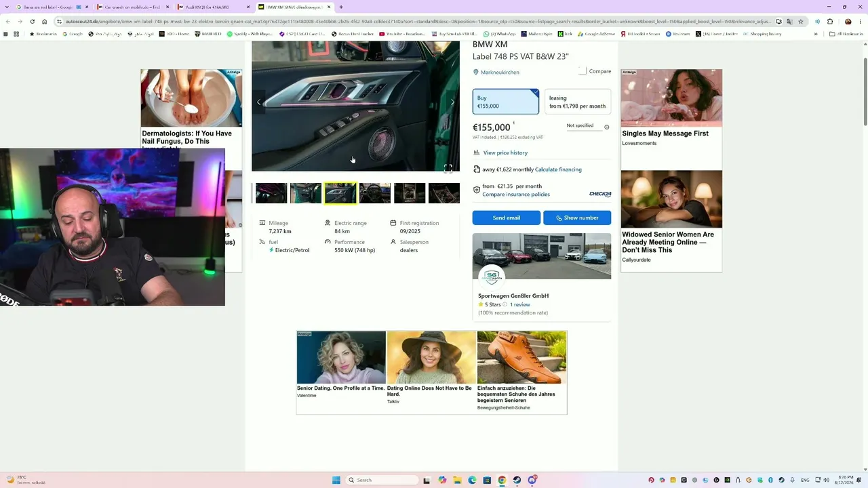The image size is (868, 488).
Task: Open the Shopping history bookmark
Action: pyautogui.click(x=762, y=34)
